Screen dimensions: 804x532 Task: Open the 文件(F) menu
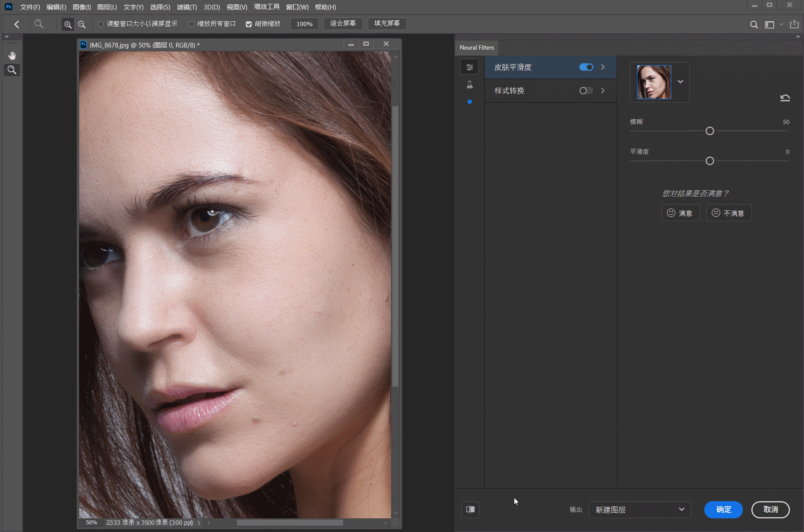pyautogui.click(x=30, y=7)
